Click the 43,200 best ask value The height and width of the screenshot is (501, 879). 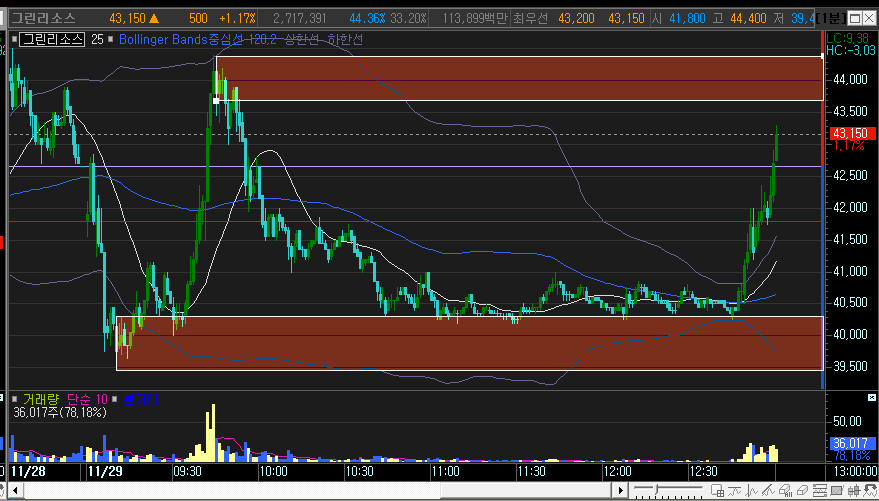click(576, 18)
